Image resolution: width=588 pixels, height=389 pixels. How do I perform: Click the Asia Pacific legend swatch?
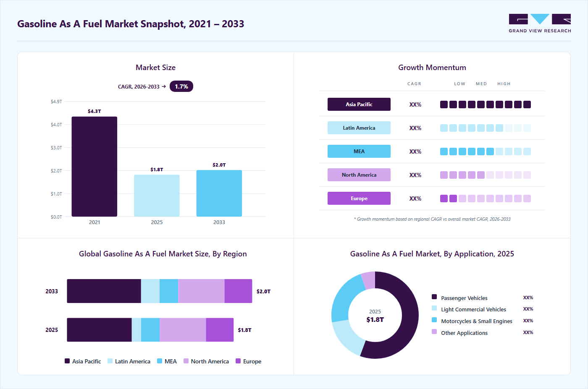[67, 361]
